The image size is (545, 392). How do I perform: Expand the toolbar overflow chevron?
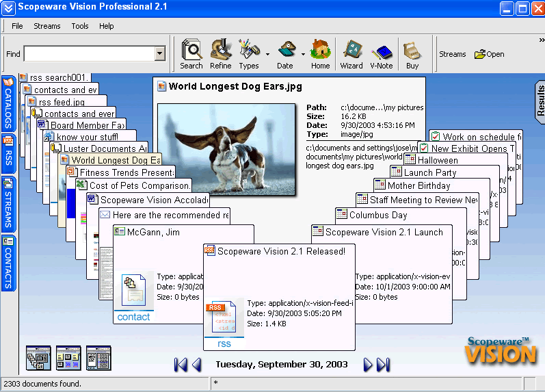(x=542, y=40)
